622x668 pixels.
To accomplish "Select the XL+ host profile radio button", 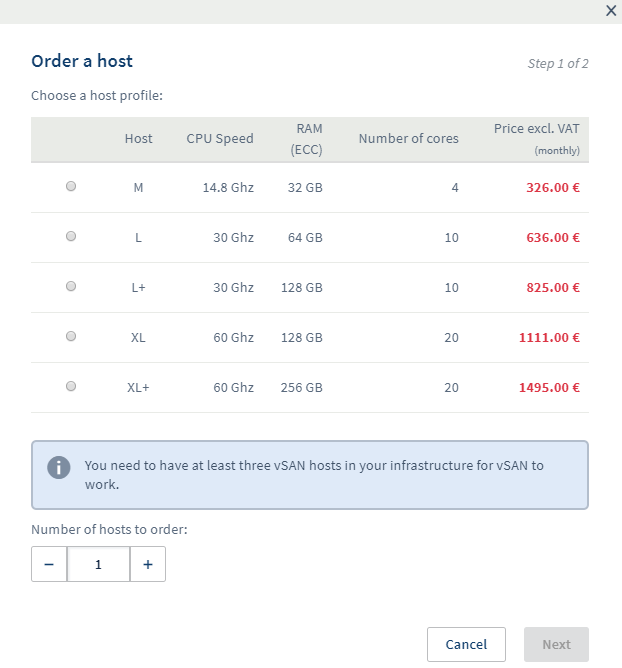I will pos(71,387).
